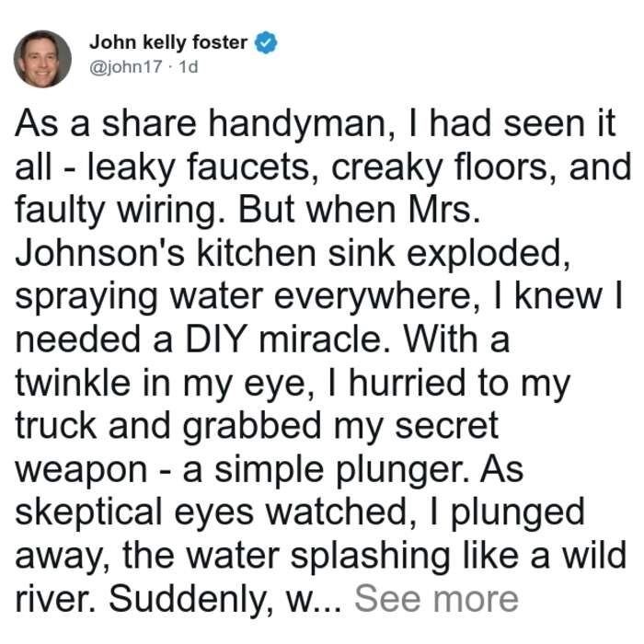Screen dimensions: 644x644
Task: Click the words "leaky faucets" in post
Action: [199, 167]
